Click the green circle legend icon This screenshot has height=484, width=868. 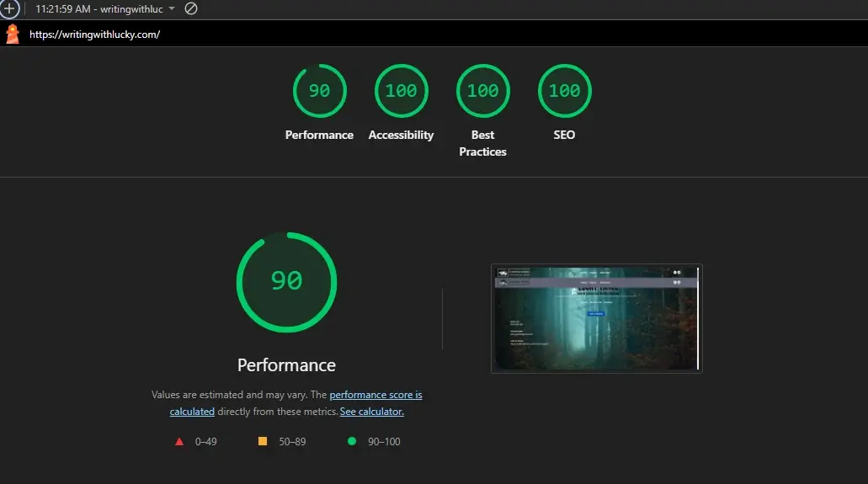352,441
